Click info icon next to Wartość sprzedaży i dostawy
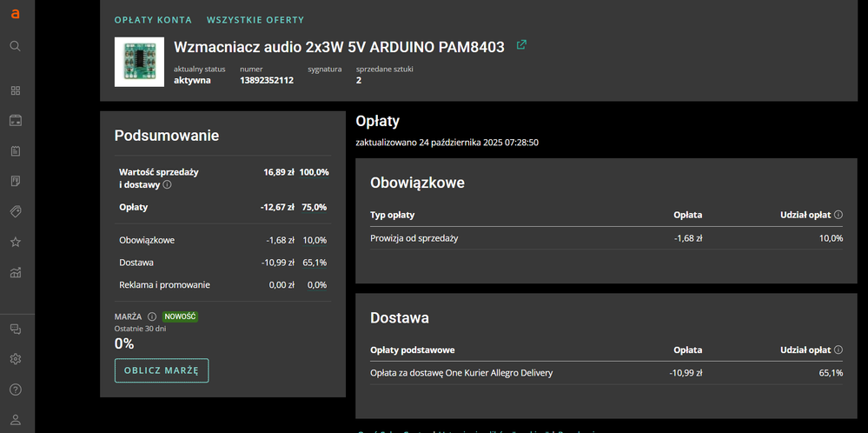868x433 pixels. pyautogui.click(x=168, y=184)
